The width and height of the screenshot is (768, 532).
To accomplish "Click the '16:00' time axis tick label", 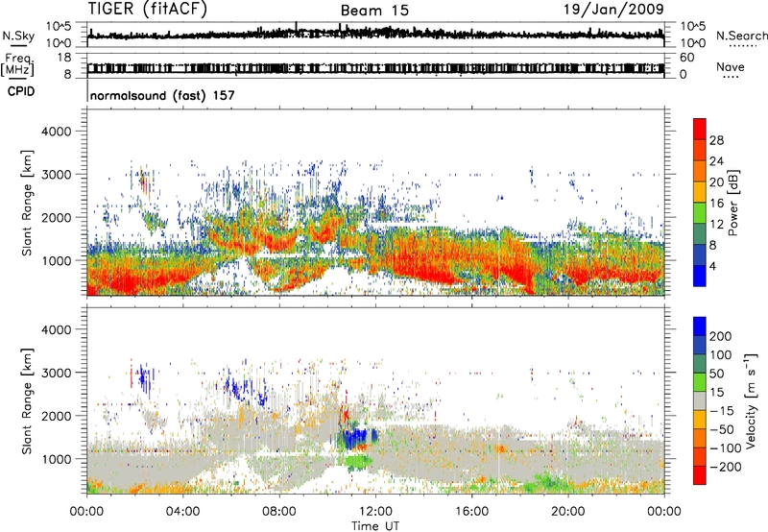I will coord(471,512).
